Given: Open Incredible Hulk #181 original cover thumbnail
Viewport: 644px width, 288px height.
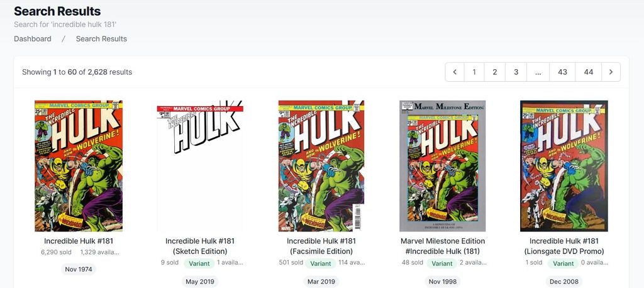Looking at the screenshot, I should tap(79, 166).
